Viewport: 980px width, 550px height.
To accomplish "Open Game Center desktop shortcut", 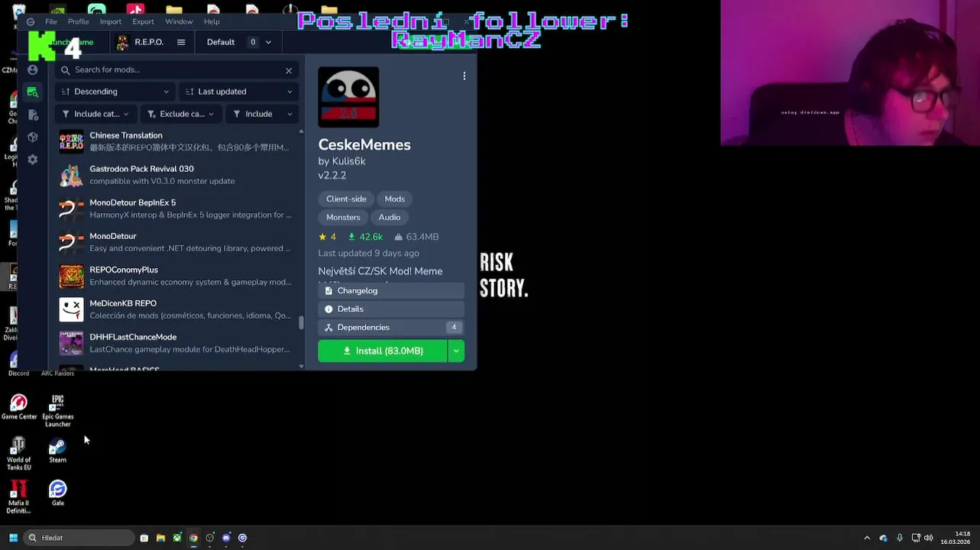I will [18, 407].
